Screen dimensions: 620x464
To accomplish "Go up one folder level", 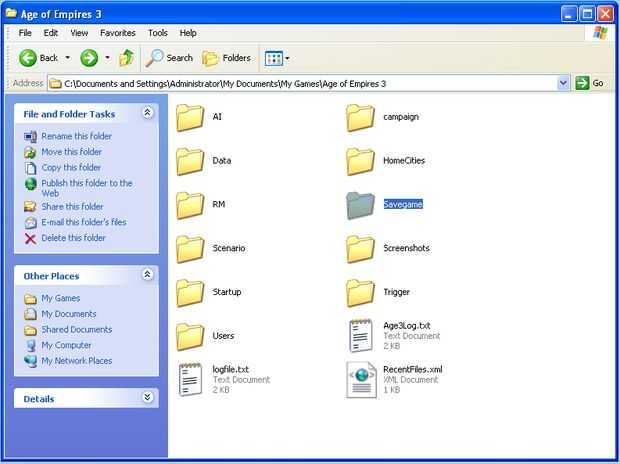I will (x=127, y=58).
